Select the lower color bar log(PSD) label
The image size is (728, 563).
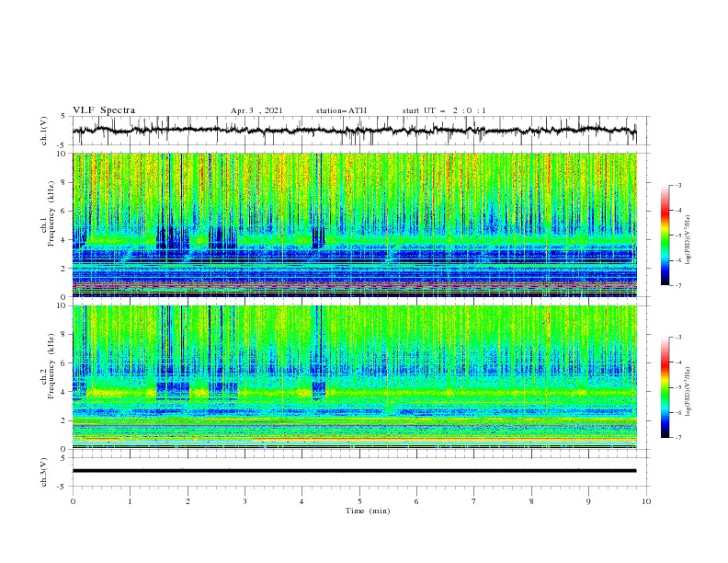688,392
